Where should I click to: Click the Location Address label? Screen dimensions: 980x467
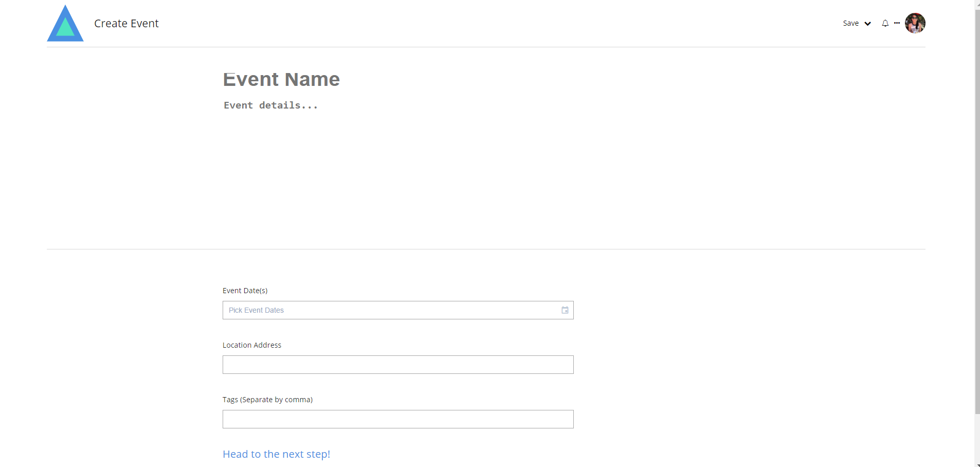(251, 345)
